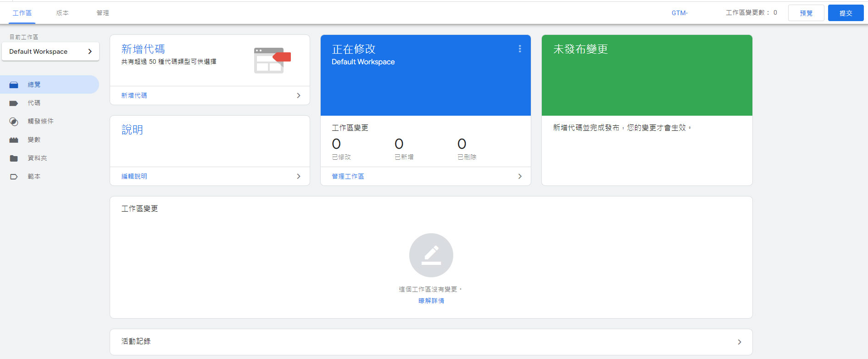This screenshot has height=359, width=868.
Task: Open the 總覽 overview icon in sidebar
Action: coord(14,85)
